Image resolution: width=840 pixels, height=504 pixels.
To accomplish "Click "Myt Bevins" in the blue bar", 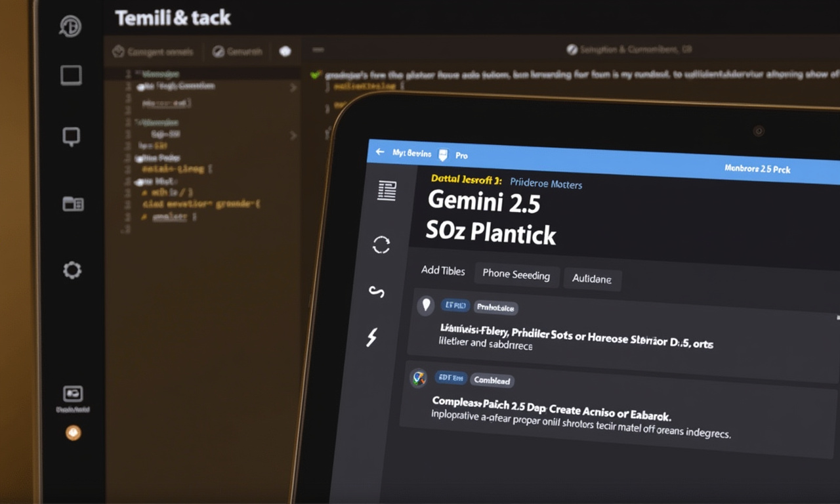I will pos(412,153).
